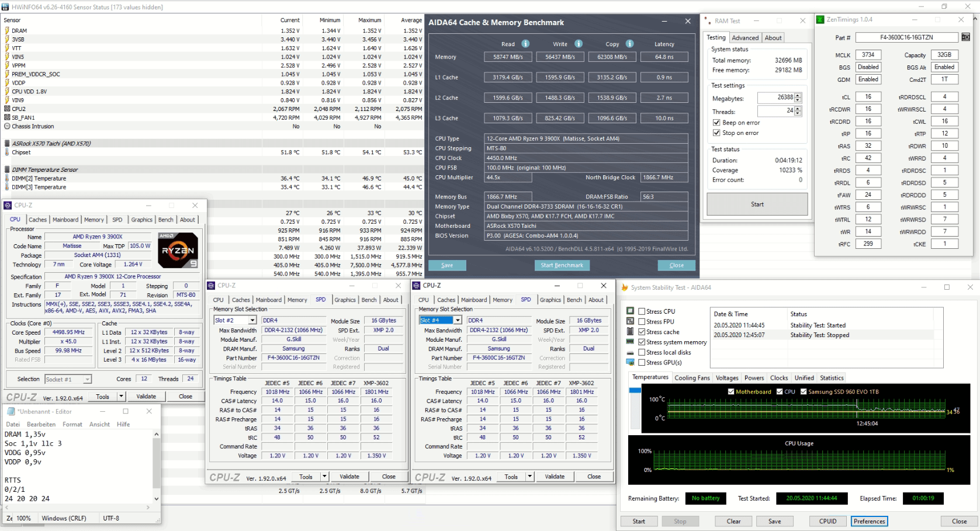The image size is (980, 531).
Task: Click the fan icon next to CPU2 sensor
Action: pyautogui.click(x=7, y=109)
